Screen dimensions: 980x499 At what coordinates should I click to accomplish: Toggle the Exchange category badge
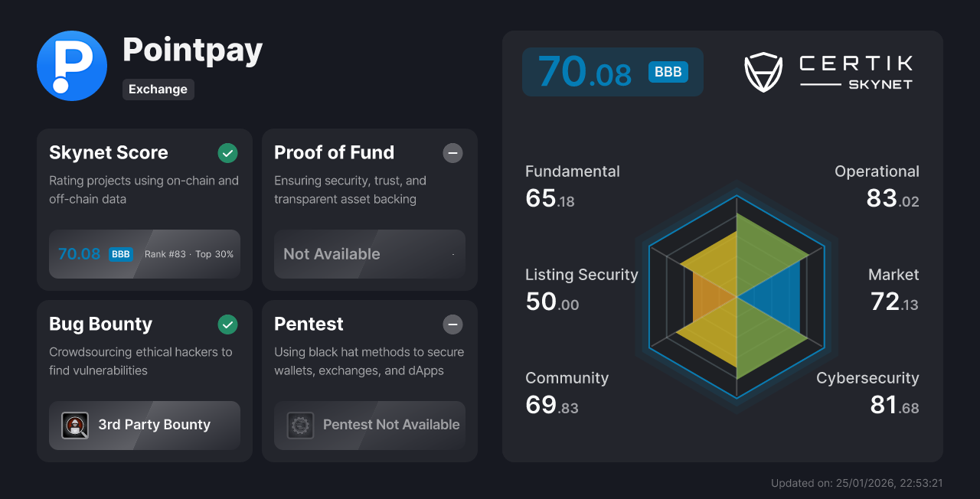coord(158,90)
